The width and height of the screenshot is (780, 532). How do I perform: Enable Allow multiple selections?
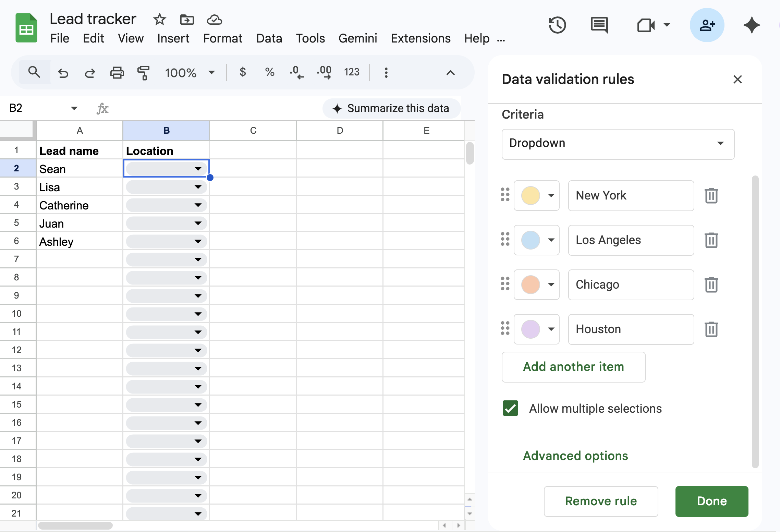point(510,408)
